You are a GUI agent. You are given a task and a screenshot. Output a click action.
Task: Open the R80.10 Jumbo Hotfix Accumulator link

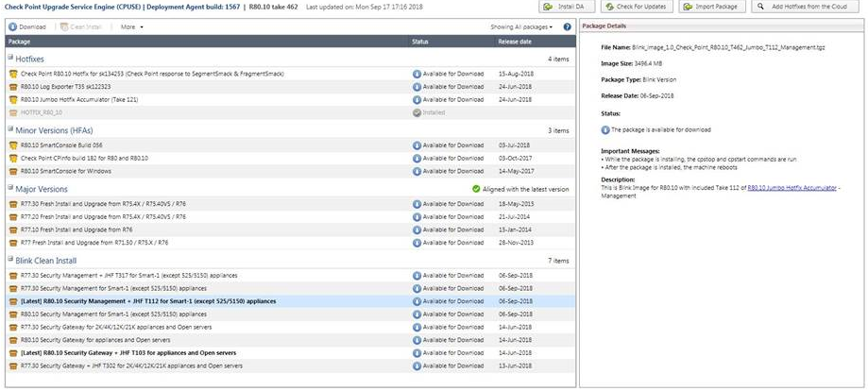point(791,188)
